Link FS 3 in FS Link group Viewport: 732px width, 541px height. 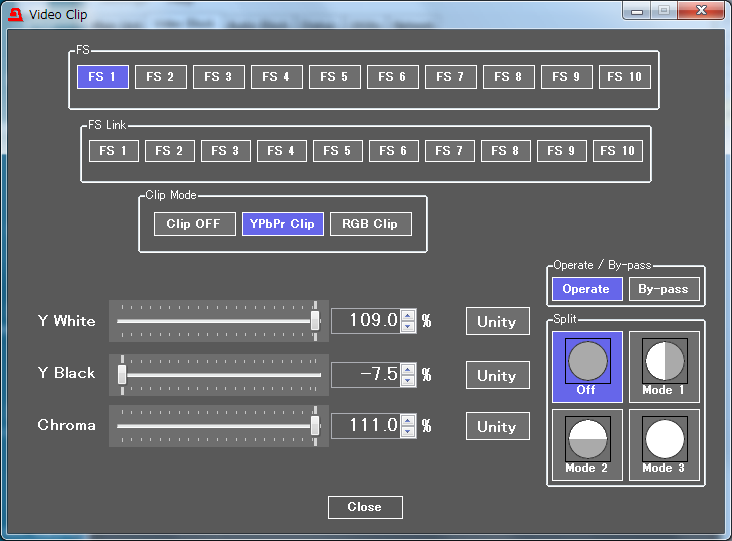point(226,151)
